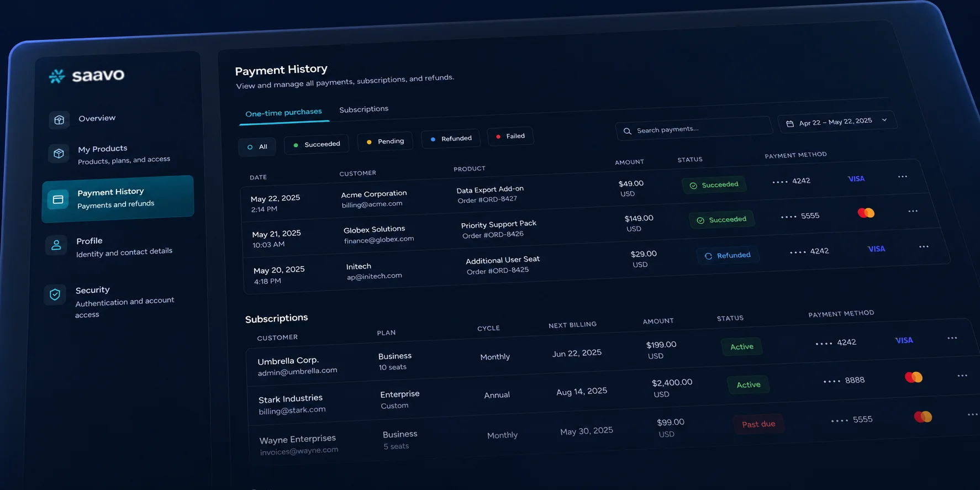This screenshot has height=490, width=980.
Task: Click the billing@acme.com email address
Action: 372,204
